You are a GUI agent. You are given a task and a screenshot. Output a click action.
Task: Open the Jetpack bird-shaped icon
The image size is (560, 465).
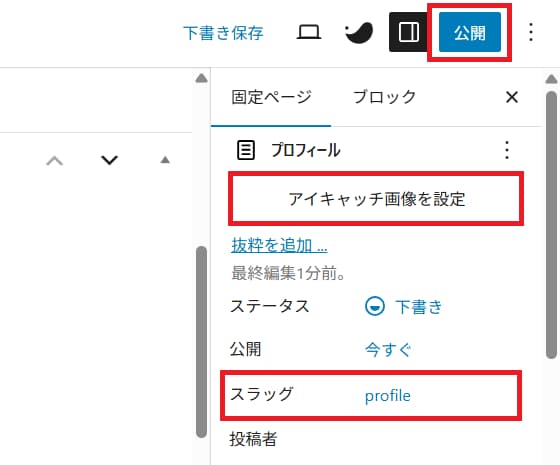359,32
